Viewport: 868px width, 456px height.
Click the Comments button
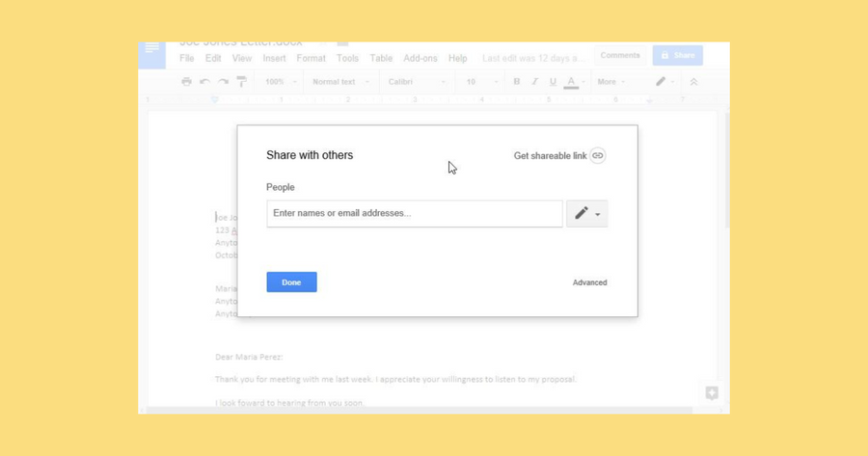click(x=620, y=55)
